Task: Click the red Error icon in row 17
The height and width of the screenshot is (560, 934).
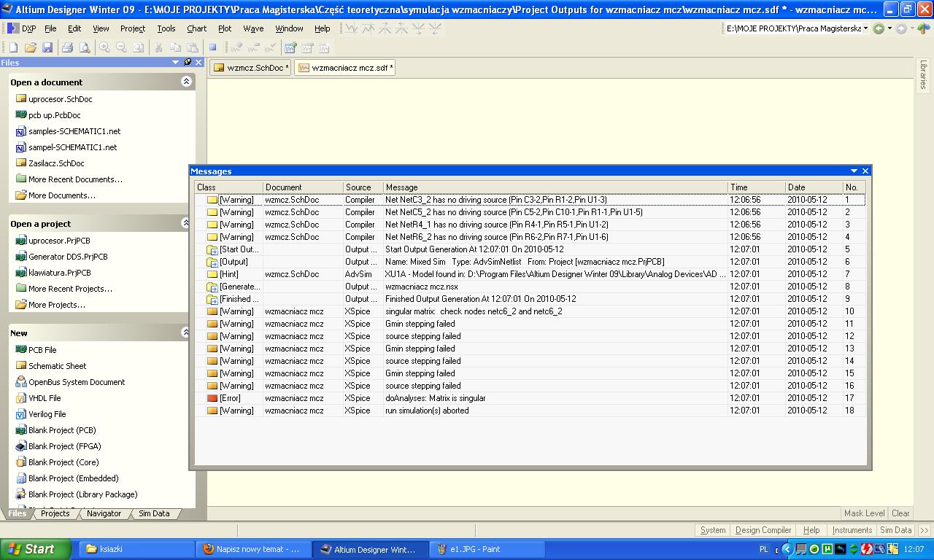Action: click(x=212, y=398)
